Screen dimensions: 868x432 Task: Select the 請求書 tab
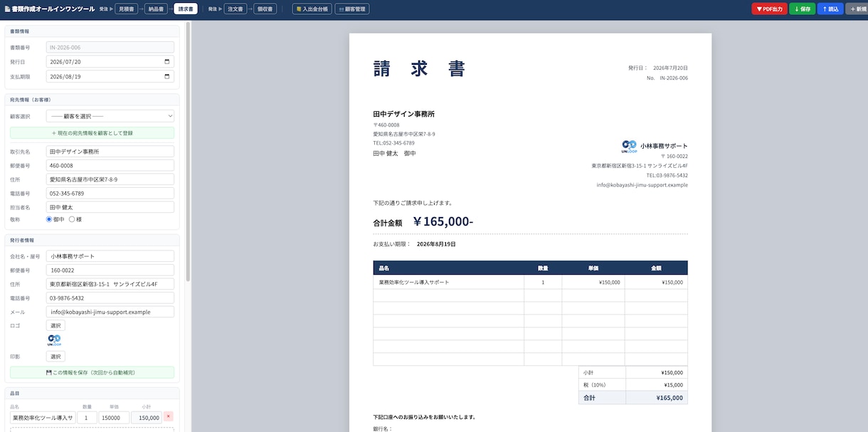point(186,9)
